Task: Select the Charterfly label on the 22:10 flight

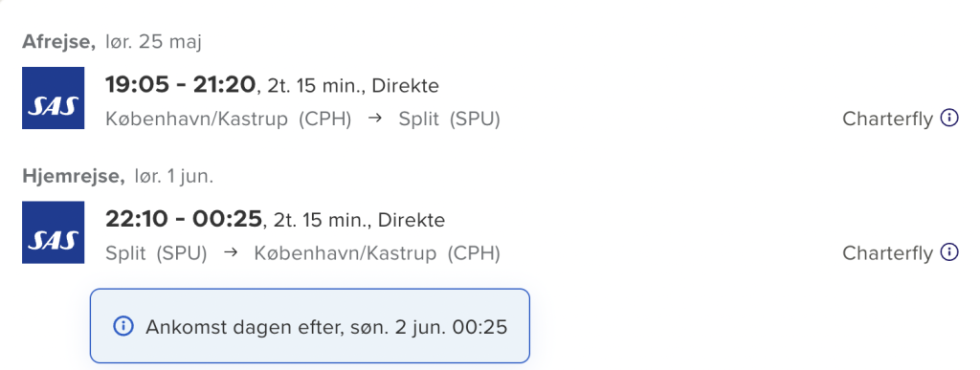Action: pyautogui.click(x=887, y=252)
